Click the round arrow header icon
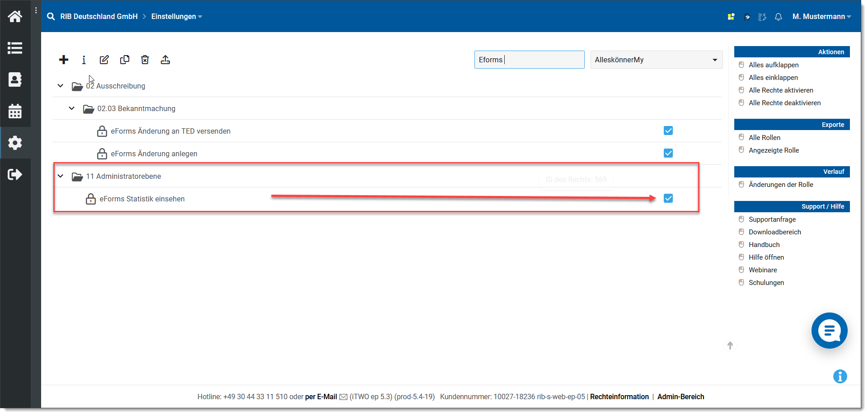 click(747, 17)
